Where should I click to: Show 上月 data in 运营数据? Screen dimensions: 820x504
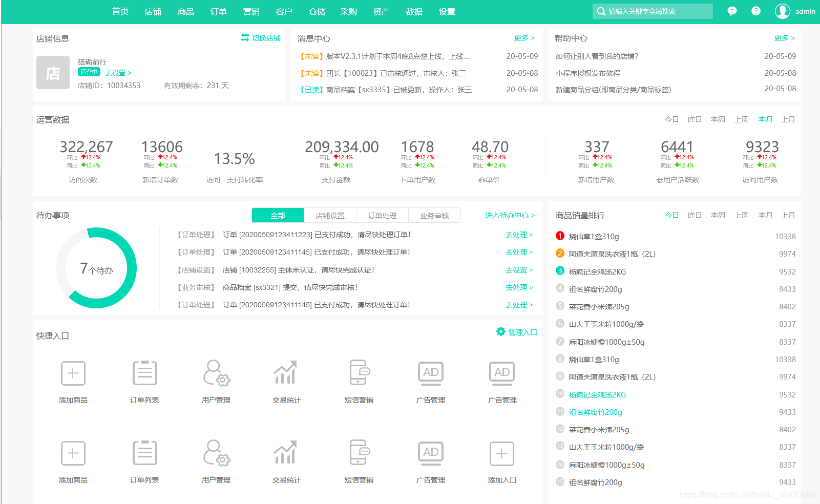(x=788, y=119)
